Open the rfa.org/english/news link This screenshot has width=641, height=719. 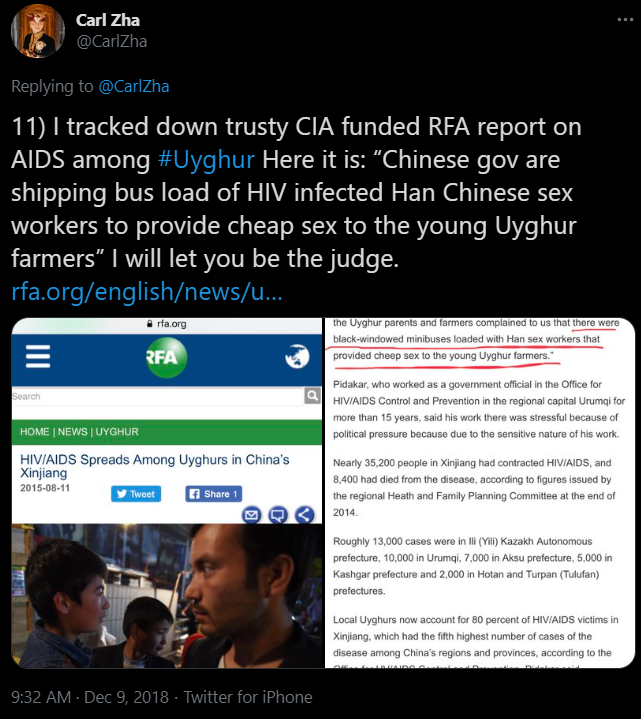click(x=146, y=291)
